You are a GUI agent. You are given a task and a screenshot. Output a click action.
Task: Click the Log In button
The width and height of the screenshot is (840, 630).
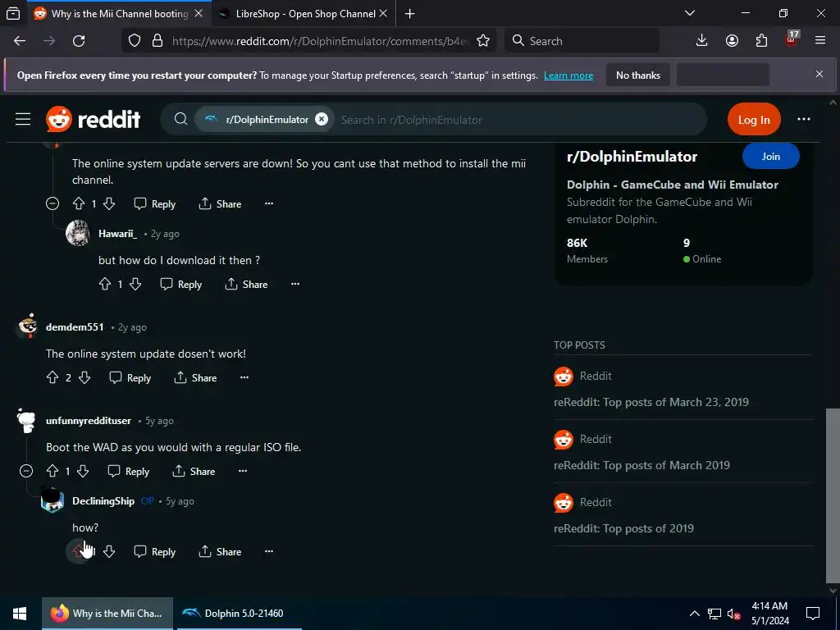754,120
